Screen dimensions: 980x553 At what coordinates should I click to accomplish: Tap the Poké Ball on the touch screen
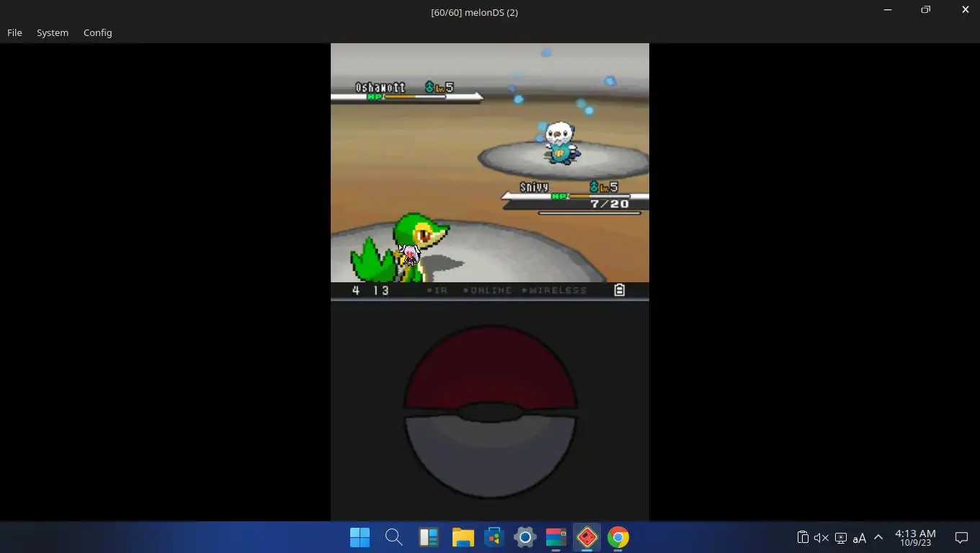490,411
